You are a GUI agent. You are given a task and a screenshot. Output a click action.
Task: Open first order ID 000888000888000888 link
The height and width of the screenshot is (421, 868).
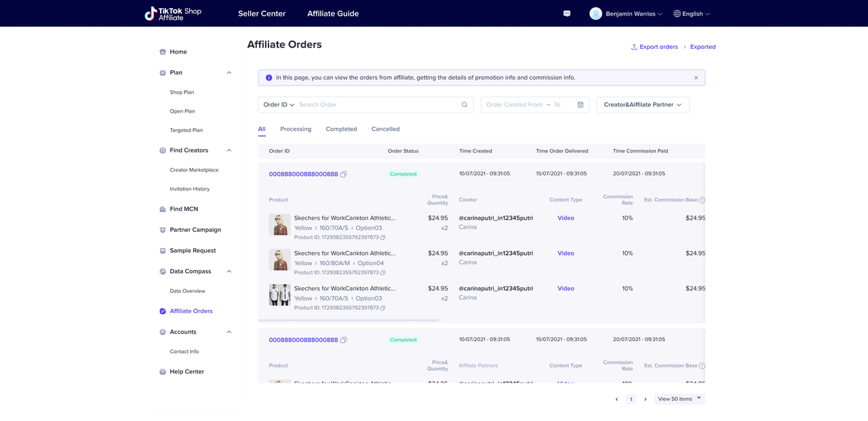pyautogui.click(x=303, y=174)
